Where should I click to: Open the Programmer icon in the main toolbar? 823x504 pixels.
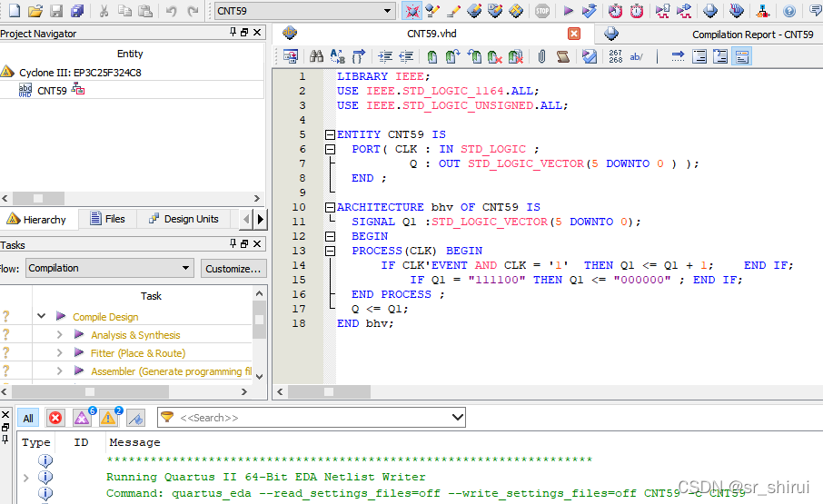click(736, 11)
